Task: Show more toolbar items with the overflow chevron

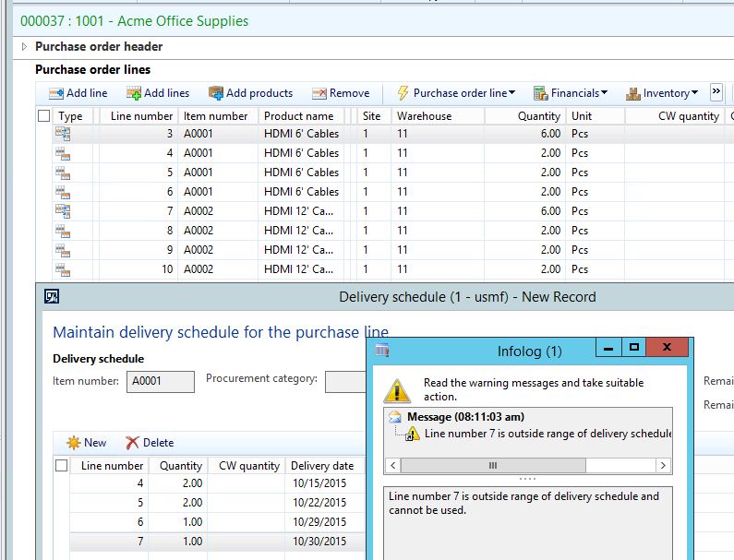Action: point(716,92)
